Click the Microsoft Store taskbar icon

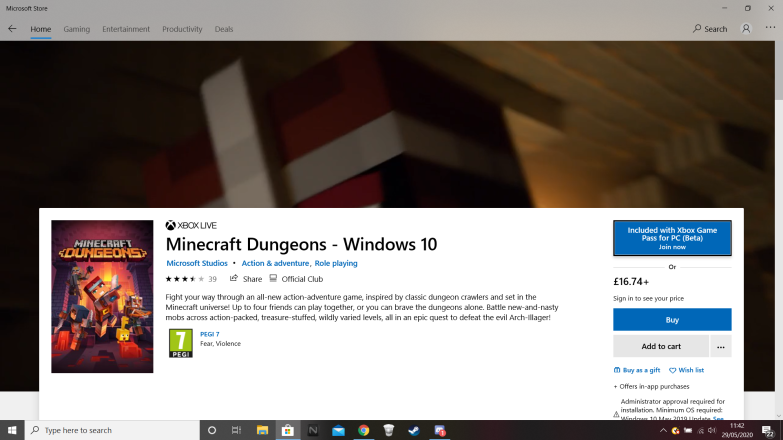[x=288, y=430]
